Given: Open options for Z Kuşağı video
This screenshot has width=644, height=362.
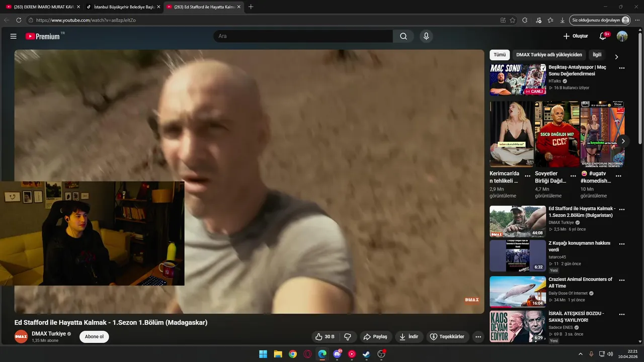Looking at the screenshot, I should tap(622, 244).
